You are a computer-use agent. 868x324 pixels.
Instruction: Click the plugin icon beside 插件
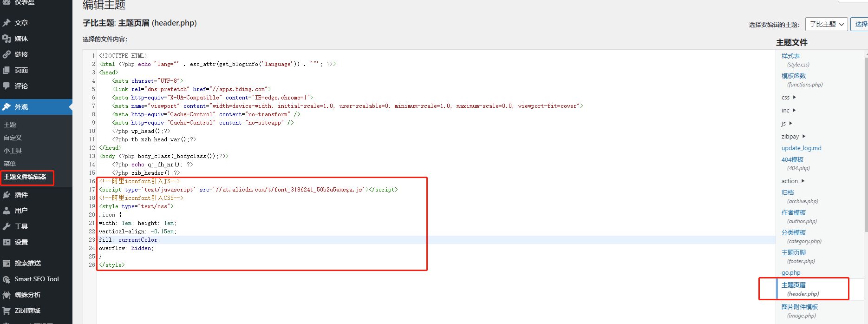(7, 195)
